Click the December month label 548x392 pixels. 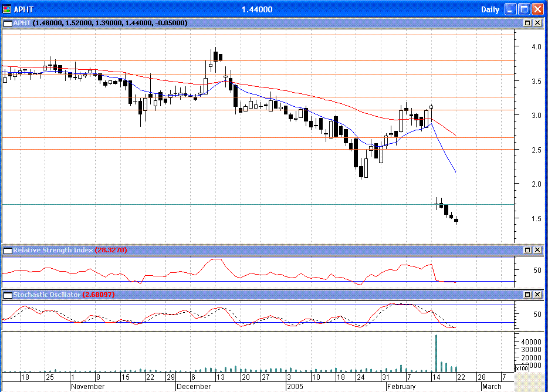pos(194,387)
